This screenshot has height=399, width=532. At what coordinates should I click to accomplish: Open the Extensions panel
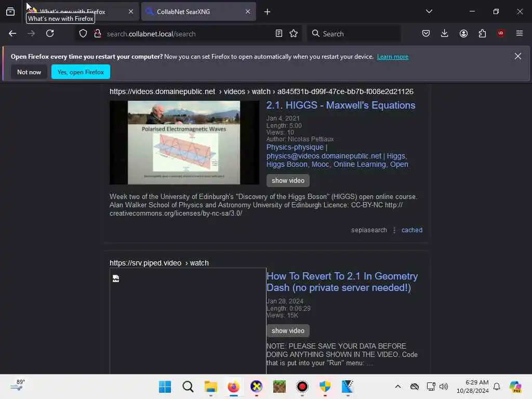tap(482, 33)
